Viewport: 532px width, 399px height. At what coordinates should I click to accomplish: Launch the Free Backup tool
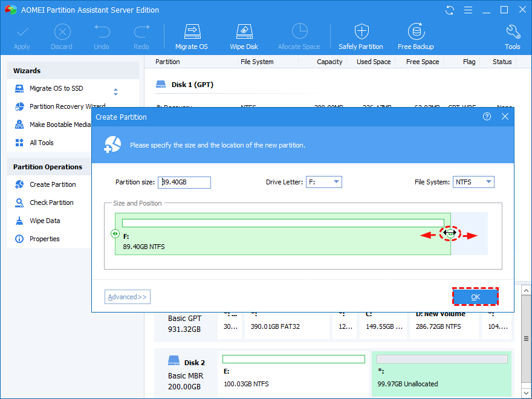(416, 37)
